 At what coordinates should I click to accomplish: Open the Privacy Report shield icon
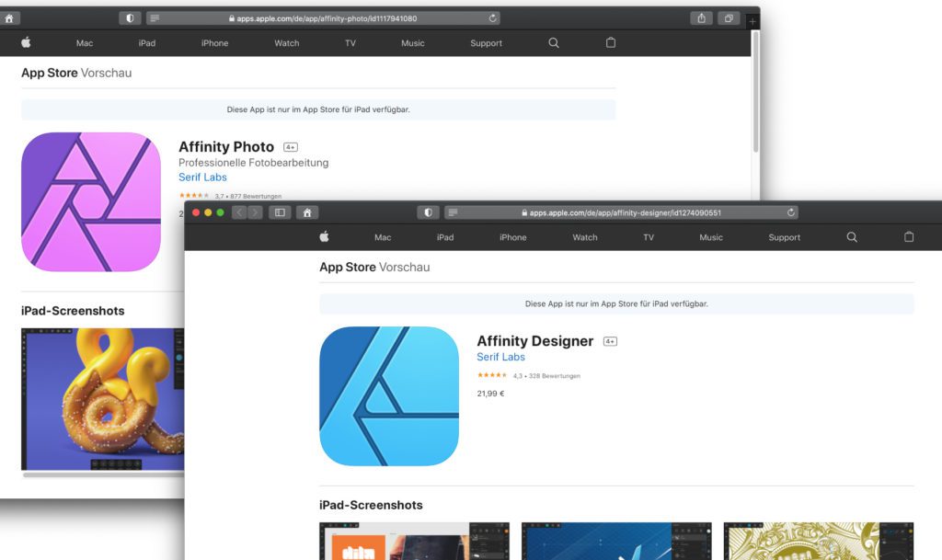point(428,211)
